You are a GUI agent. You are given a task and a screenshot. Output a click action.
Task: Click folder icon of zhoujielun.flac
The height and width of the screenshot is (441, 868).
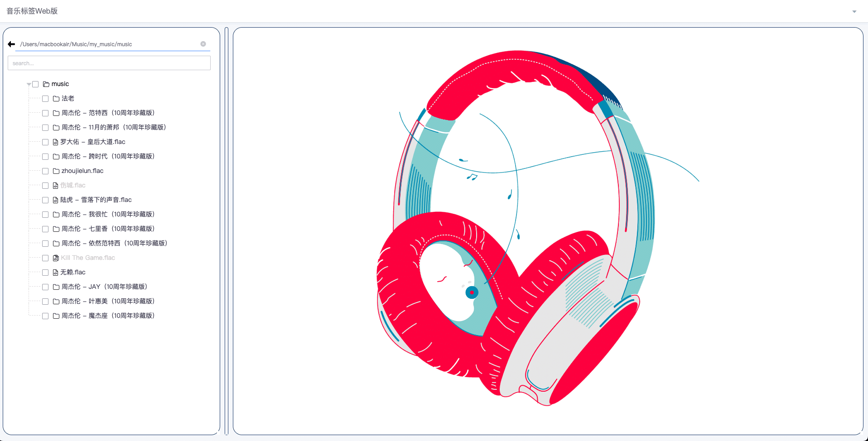click(x=56, y=171)
